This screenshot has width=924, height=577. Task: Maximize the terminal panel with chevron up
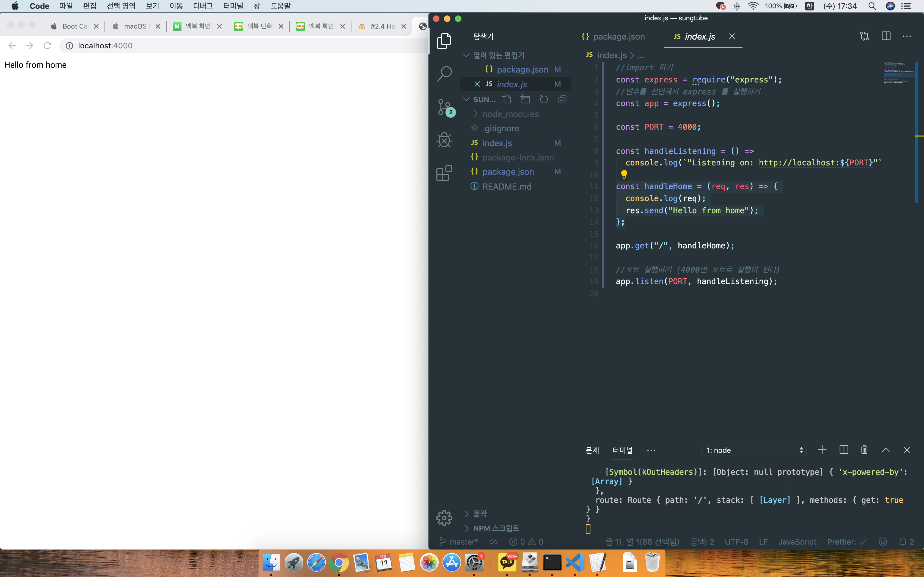pyautogui.click(x=886, y=450)
